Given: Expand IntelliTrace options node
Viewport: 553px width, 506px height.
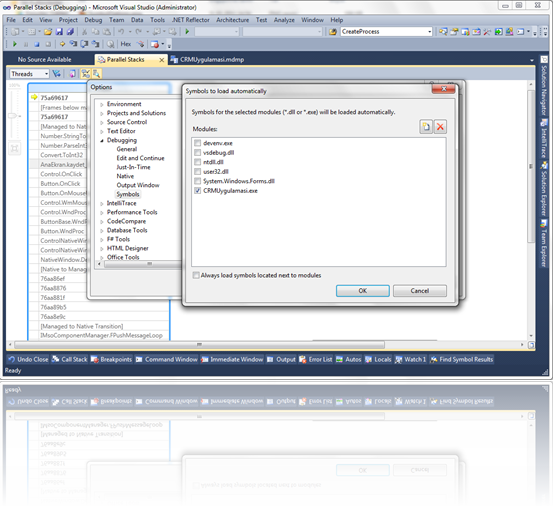Looking at the screenshot, I should [102, 203].
